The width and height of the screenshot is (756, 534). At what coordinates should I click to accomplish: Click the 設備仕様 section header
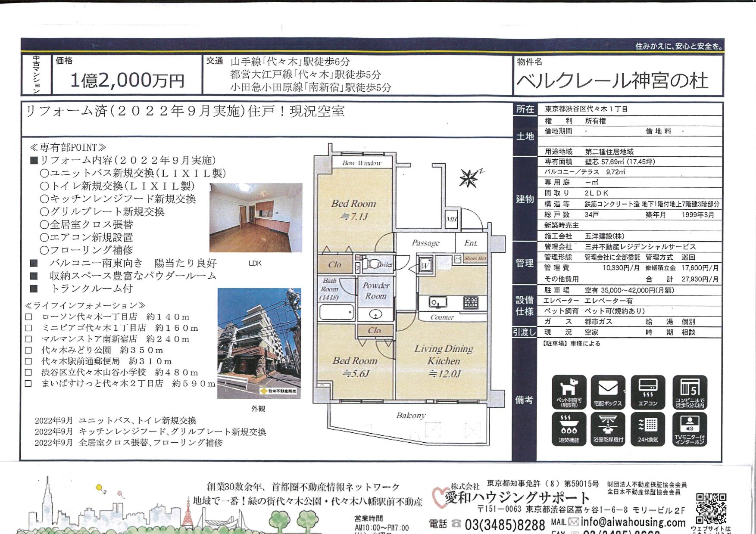525,305
